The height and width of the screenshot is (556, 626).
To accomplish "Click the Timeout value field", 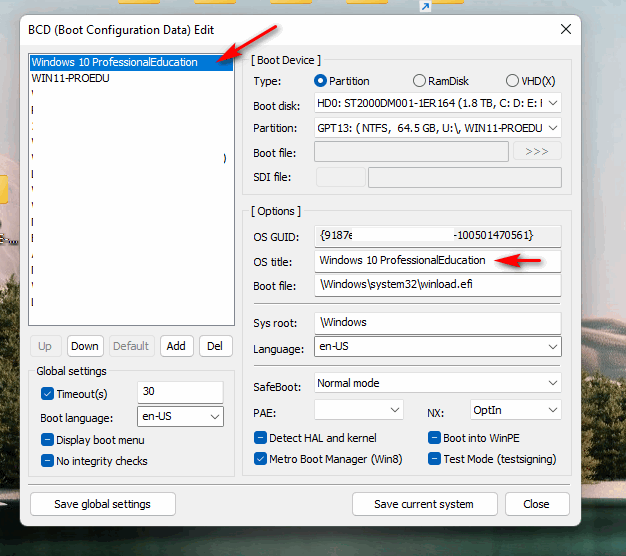I will coord(180,392).
